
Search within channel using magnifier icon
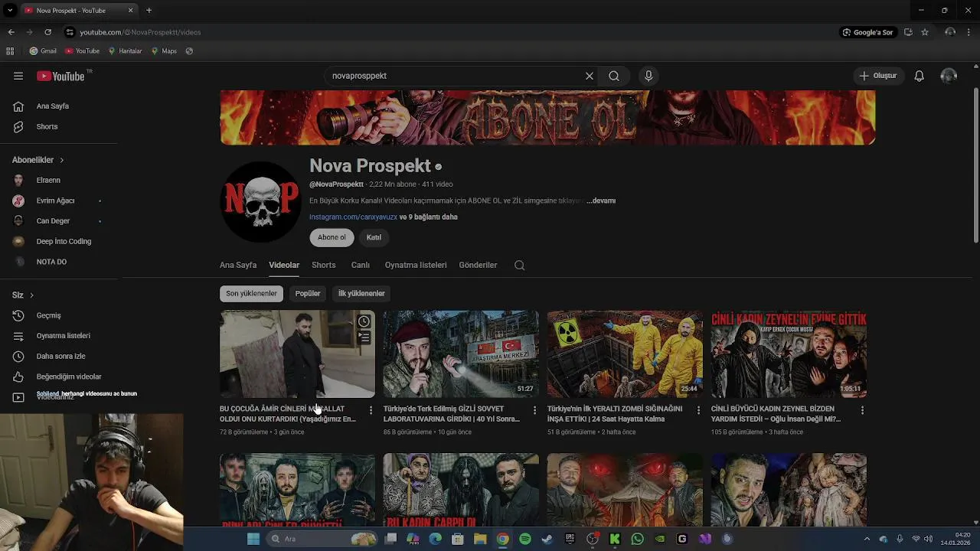point(519,265)
